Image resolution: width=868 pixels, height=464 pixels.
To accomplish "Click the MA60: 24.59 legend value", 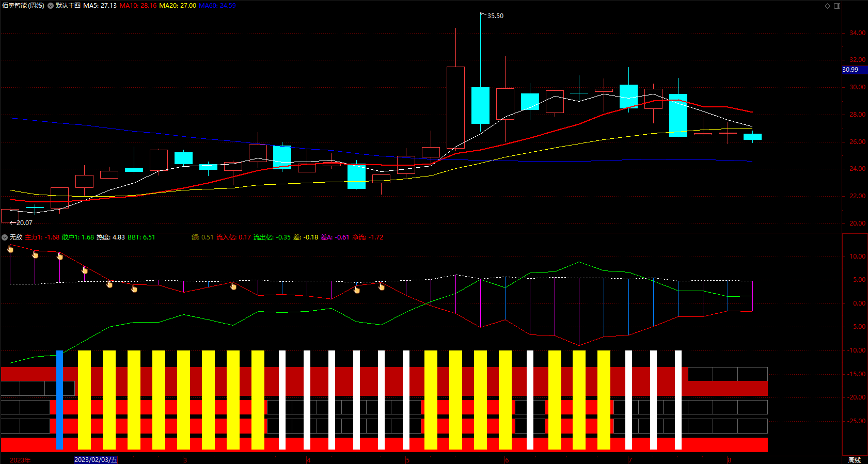I will click(217, 6).
